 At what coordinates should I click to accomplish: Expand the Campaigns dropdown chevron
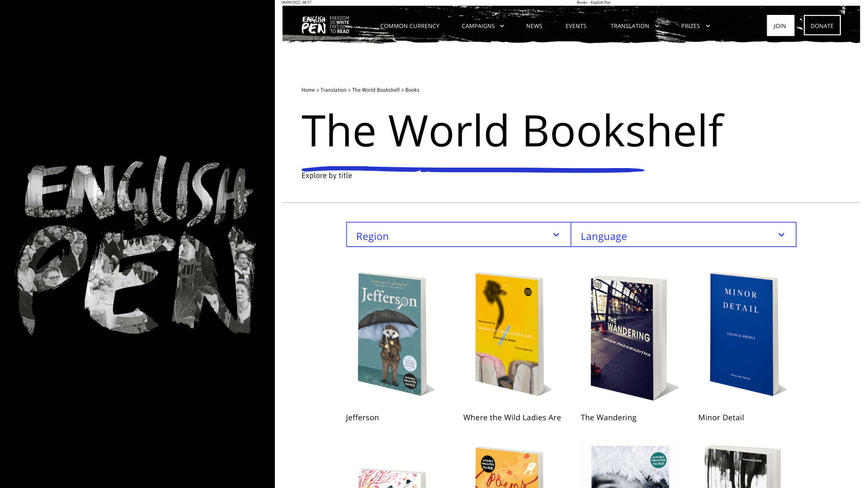[502, 26]
